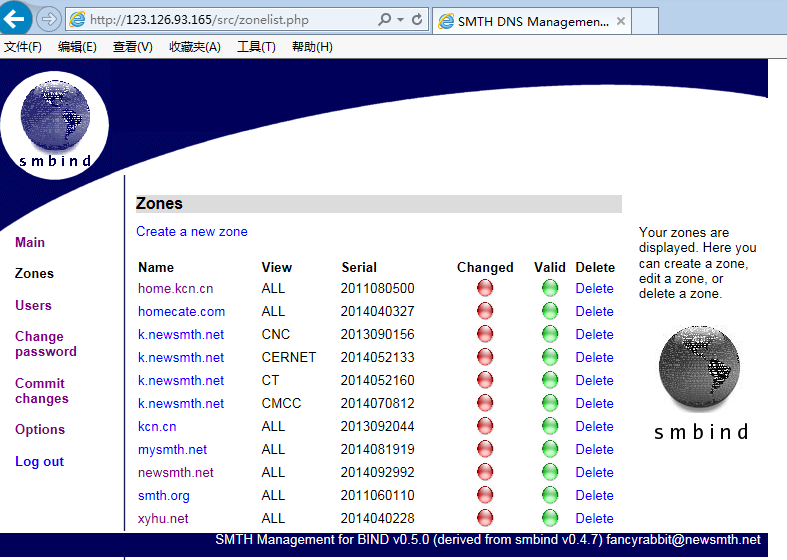The height and width of the screenshot is (560, 787).
Task: Click green Valid indicator for kcn.cn
Action: pyautogui.click(x=550, y=426)
